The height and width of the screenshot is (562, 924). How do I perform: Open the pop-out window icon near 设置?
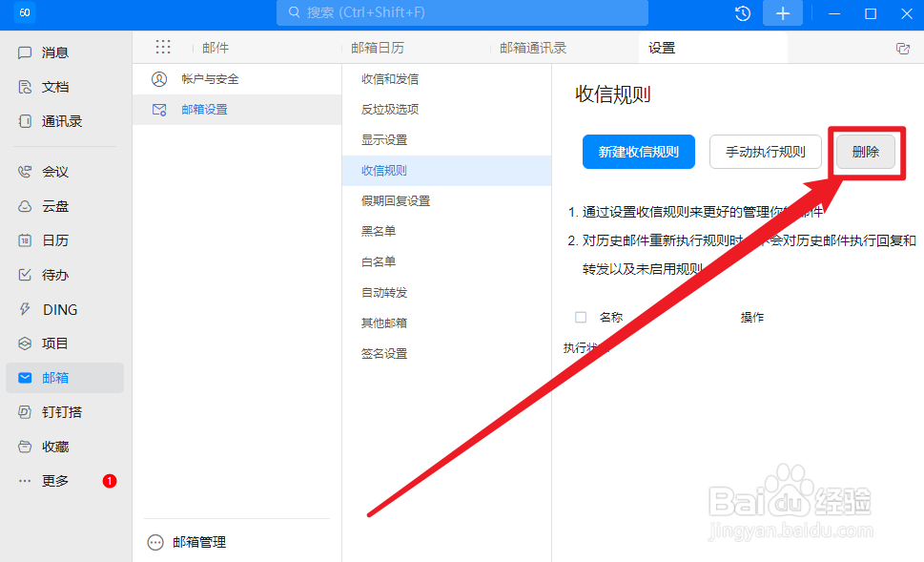[902, 46]
